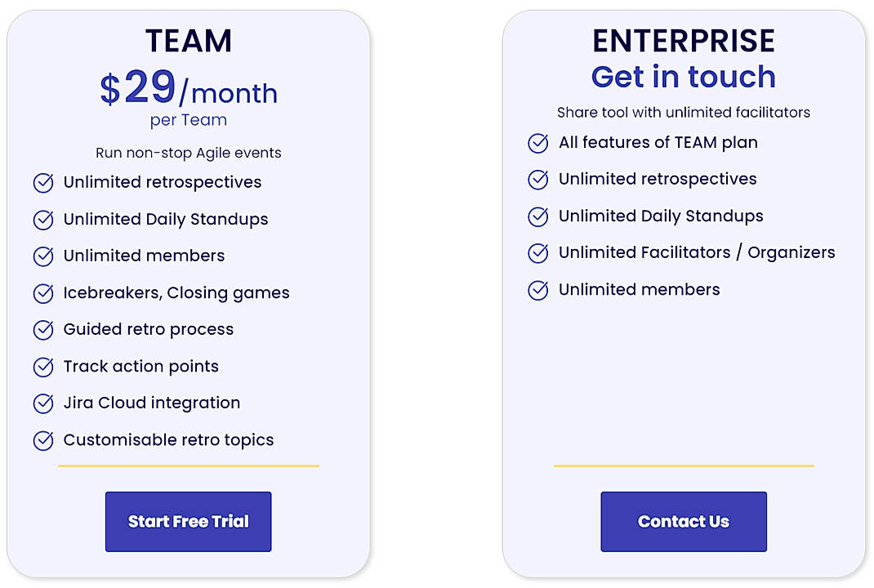
Task: Click the Unlimited retrospectives feature on ENTERPRISE card
Action: click(x=657, y=179)
